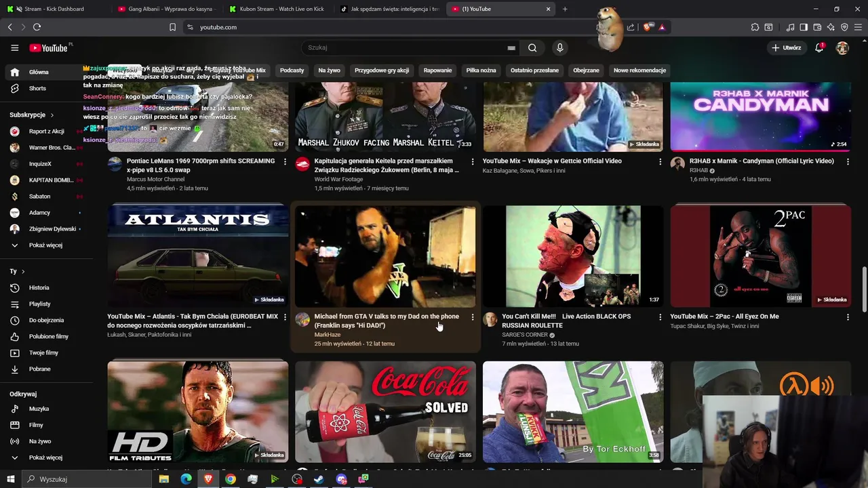The width and height of the screenshot is (868, 488).
Task: Open options menu for Michael from GTA V video
Action: 473,317
